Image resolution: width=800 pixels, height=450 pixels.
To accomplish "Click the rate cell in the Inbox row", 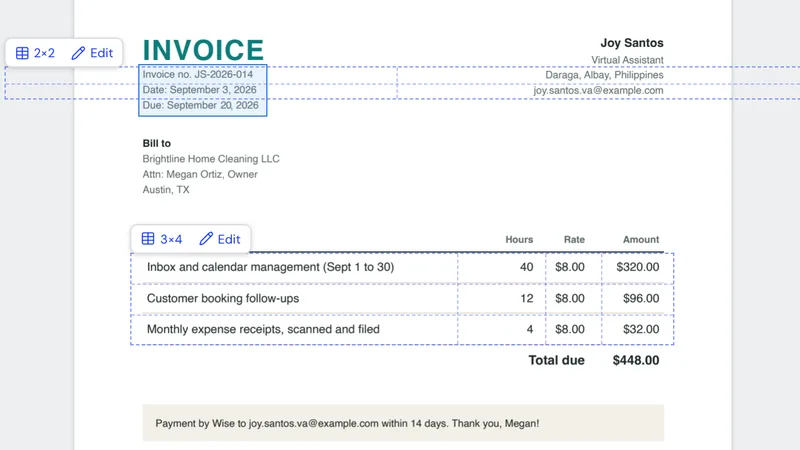I will (x=573, y=267).
